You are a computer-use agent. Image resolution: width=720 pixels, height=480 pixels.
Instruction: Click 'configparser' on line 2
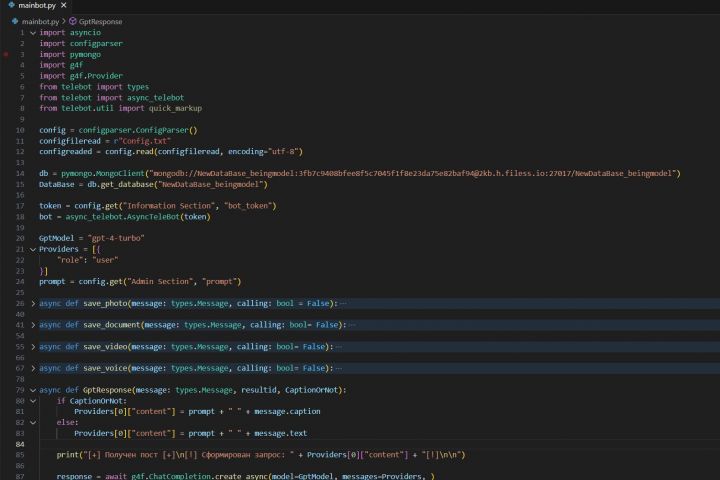tap(96, 43)
